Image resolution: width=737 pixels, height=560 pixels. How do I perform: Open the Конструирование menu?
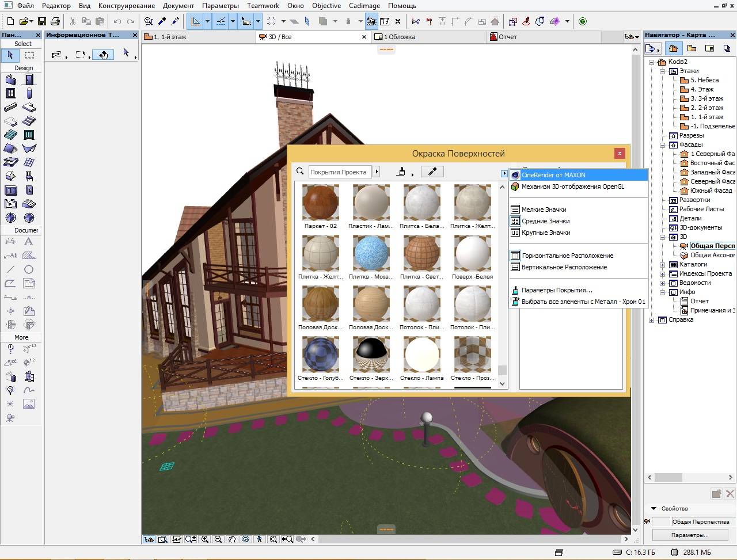(x=126, y=6)
